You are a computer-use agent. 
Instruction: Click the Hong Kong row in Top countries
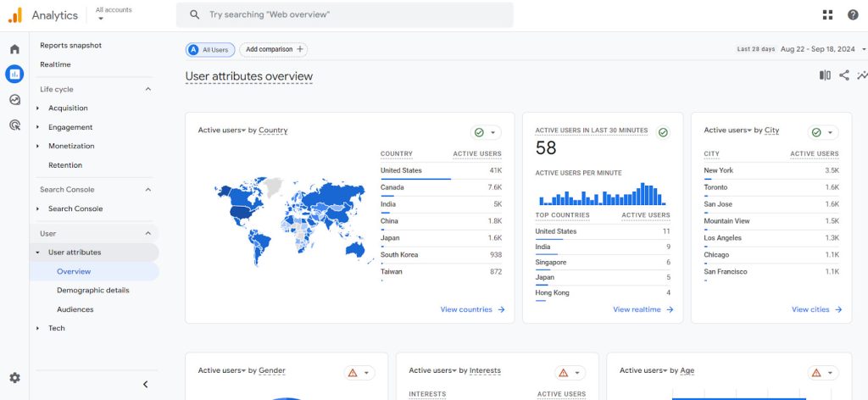pyautogui.click(x=603, y=293)
